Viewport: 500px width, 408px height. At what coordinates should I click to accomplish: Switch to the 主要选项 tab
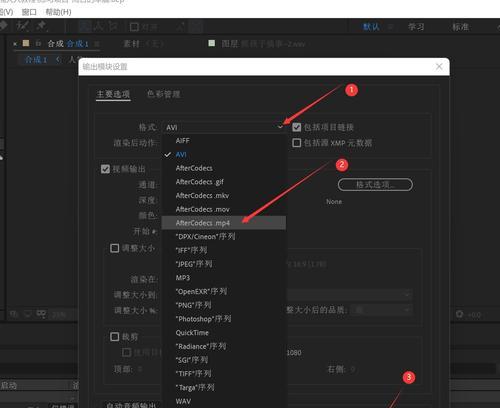113,94
